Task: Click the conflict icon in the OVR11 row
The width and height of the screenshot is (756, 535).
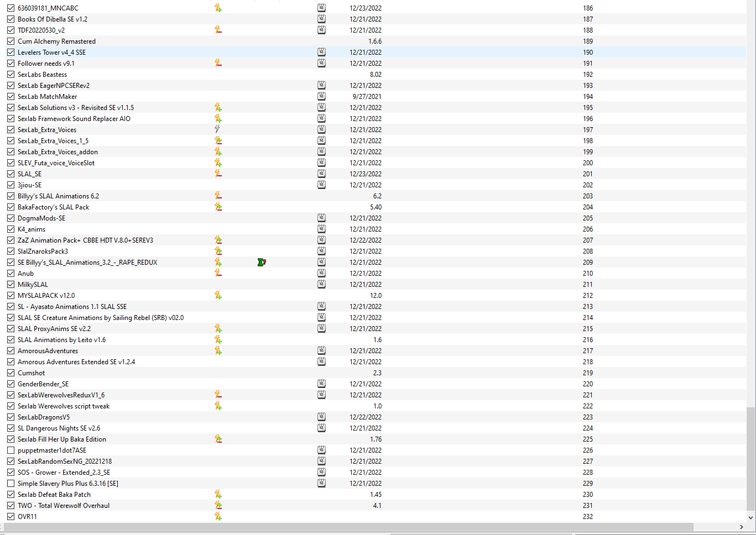Action: click(218, 517)
